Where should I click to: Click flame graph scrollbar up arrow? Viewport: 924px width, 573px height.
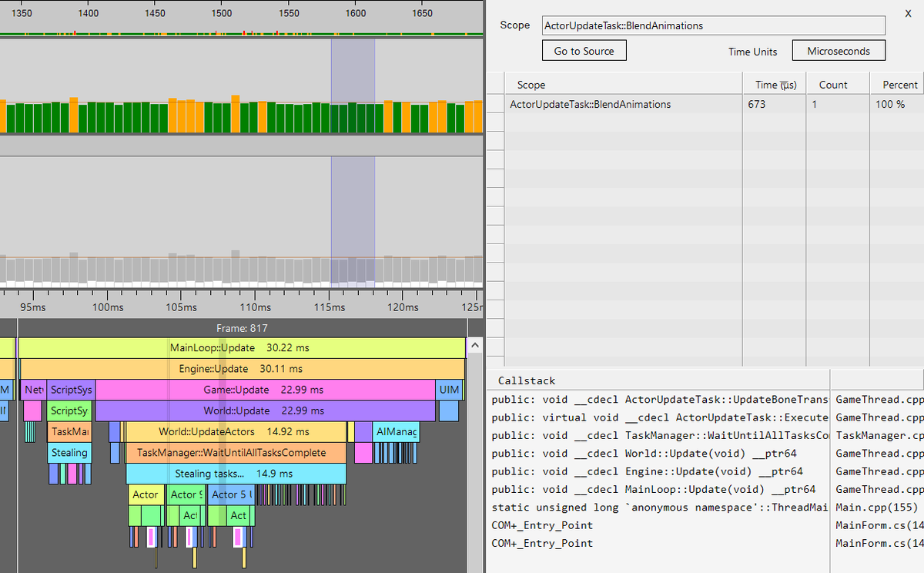[475, 345]
